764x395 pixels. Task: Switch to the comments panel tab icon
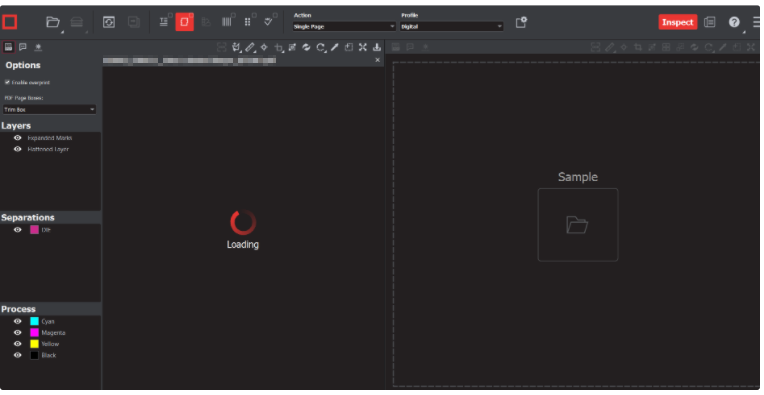tap(23, 47)
